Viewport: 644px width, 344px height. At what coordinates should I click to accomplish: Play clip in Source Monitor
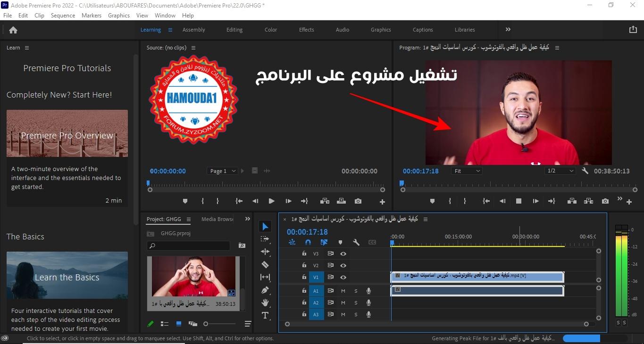(x=271, y=201)
